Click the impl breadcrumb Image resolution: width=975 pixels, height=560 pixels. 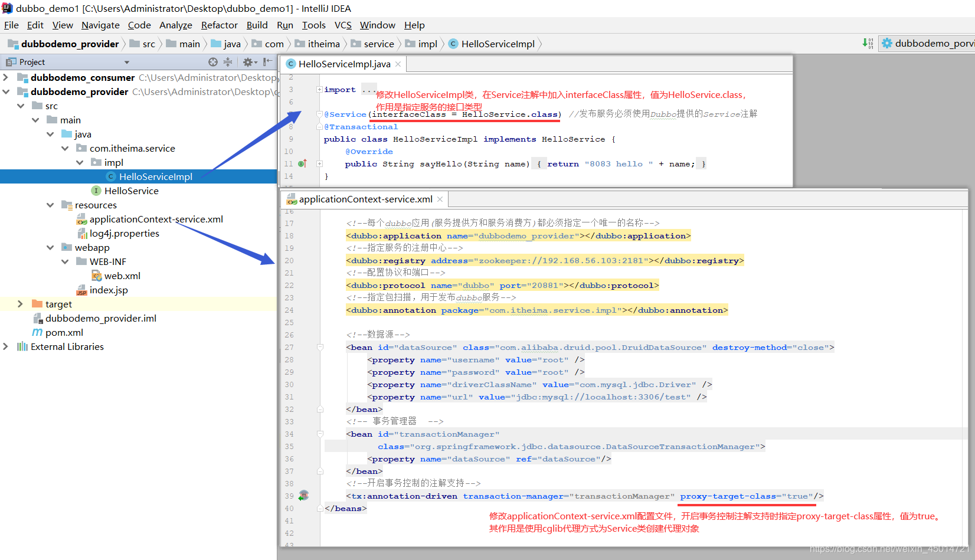pyautogui.click(x=427, y=44)
